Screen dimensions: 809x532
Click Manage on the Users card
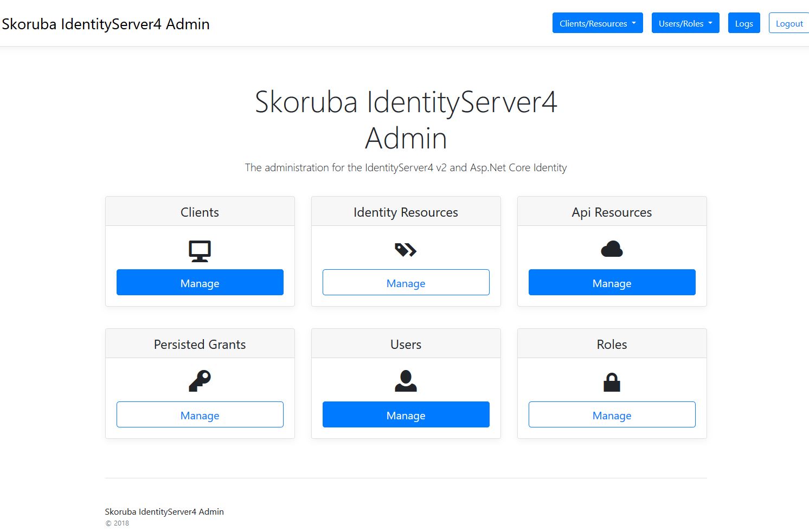pyautogui.click(x=406, y=414)
